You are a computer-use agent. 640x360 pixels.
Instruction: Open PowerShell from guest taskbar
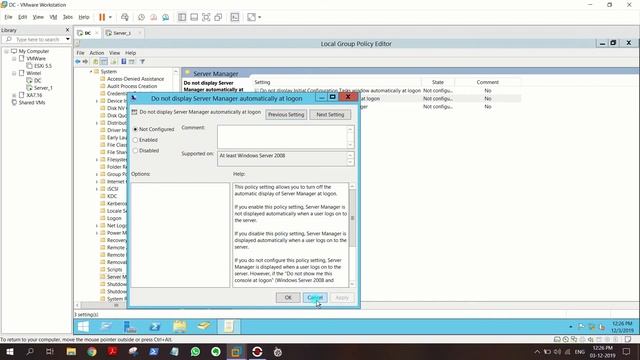click(155, 327)
